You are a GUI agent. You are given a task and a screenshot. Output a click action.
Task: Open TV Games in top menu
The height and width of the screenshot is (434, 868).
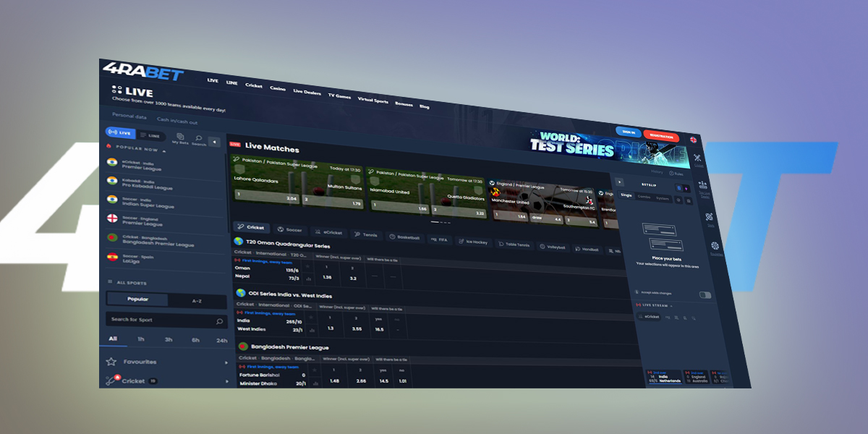coord(339,95)
